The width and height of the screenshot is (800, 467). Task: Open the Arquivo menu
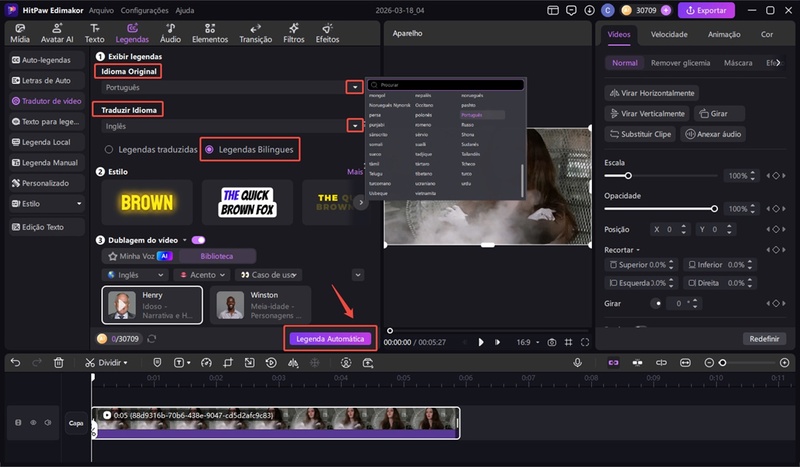pos(101,10)
